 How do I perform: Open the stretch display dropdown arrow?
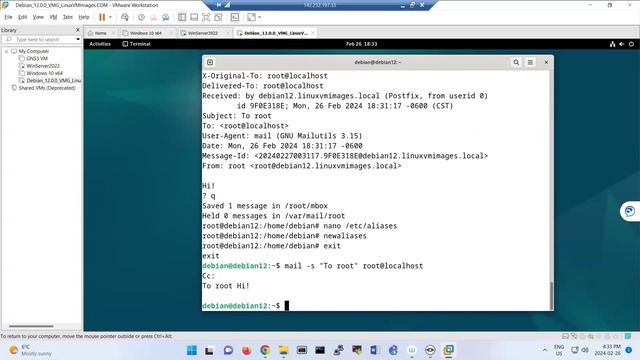point(259,17)
